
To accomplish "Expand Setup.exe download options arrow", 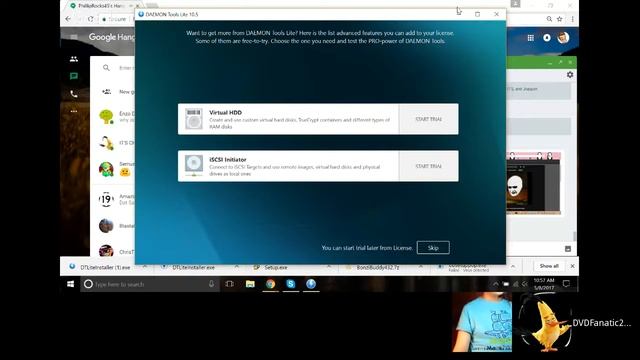I will (329, 267).
